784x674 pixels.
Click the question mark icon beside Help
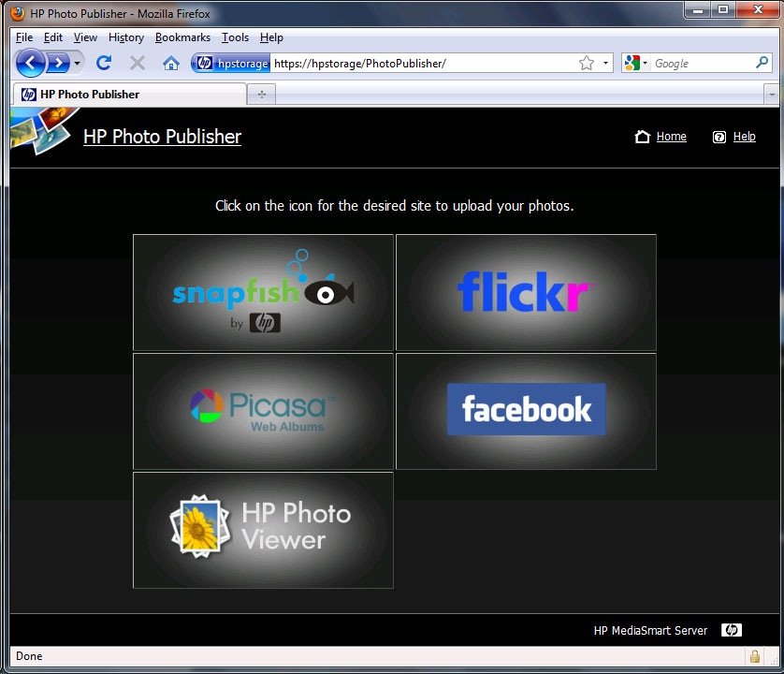click(x=719, y=137)
